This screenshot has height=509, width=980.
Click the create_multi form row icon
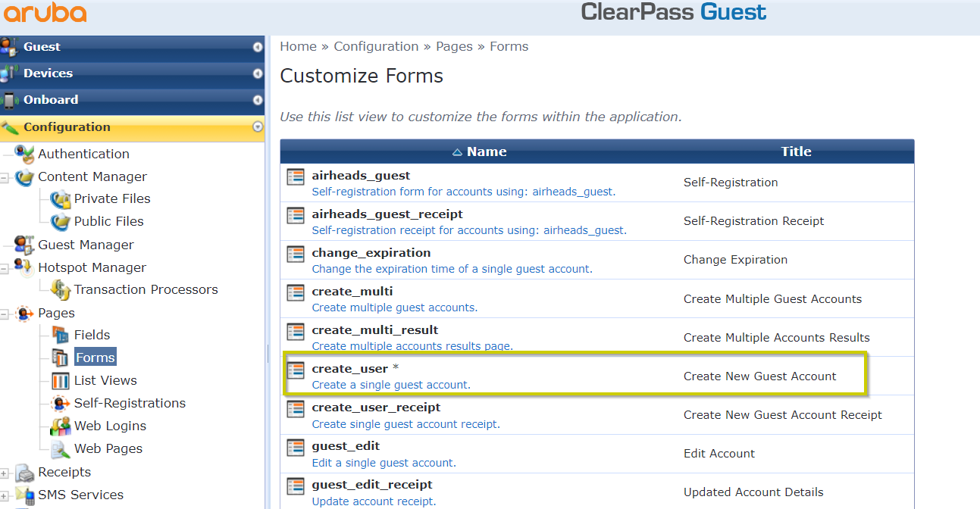point(296,293)
